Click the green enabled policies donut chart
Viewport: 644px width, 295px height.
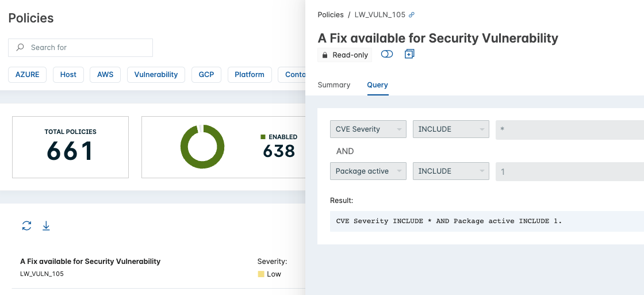tap(202, 147)
